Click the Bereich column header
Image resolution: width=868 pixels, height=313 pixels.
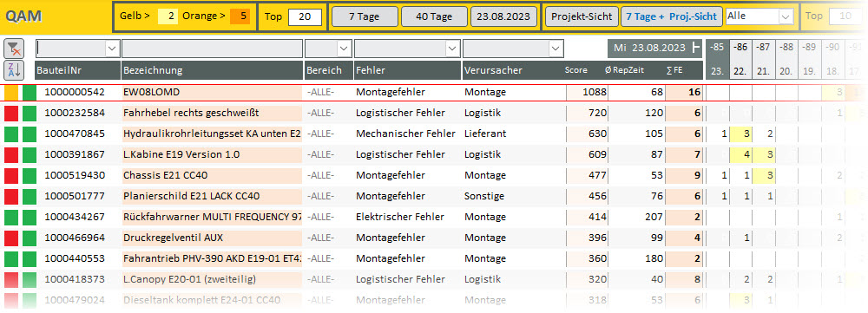[x=328, y=70]
